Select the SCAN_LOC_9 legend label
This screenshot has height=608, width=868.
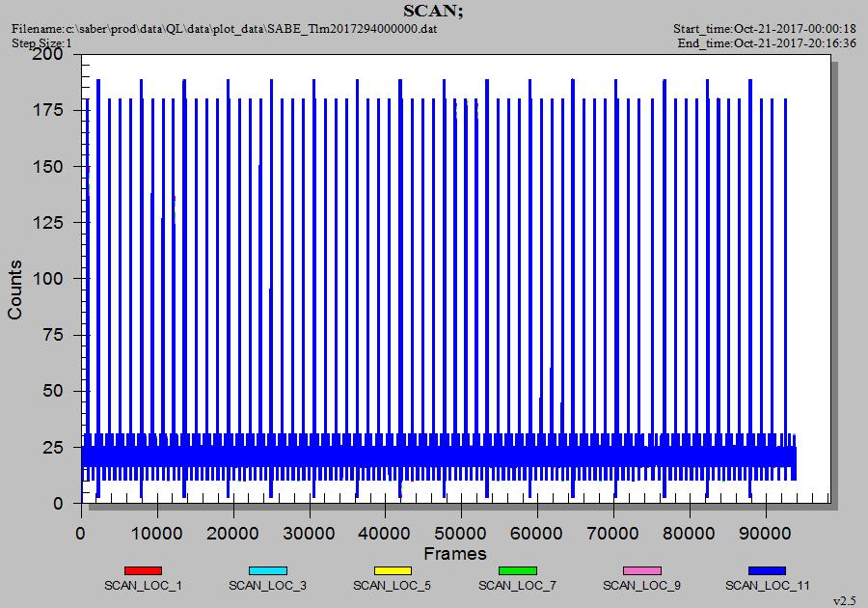click(x=641, y=585)
